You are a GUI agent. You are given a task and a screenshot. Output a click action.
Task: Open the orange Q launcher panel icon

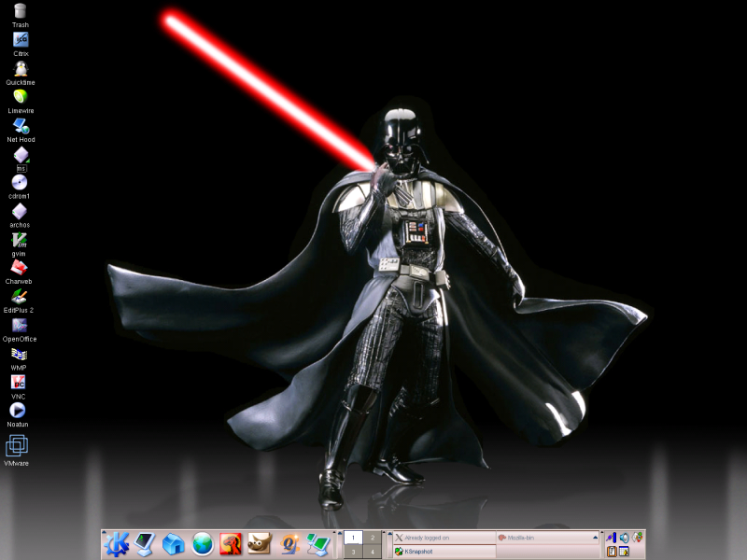pos(289,544)
